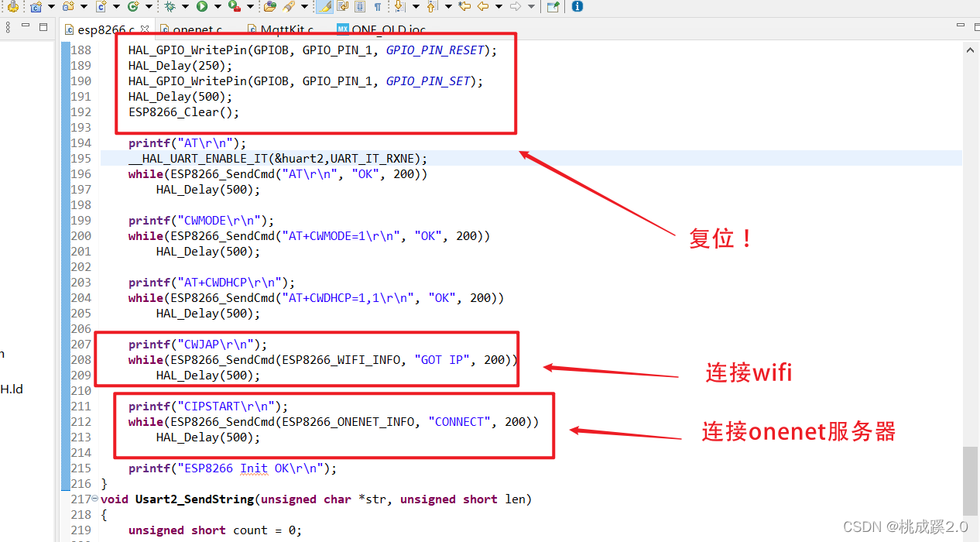980x542 pixels.
Task: Click the Search flashlight icon
Action: point(289,6)
